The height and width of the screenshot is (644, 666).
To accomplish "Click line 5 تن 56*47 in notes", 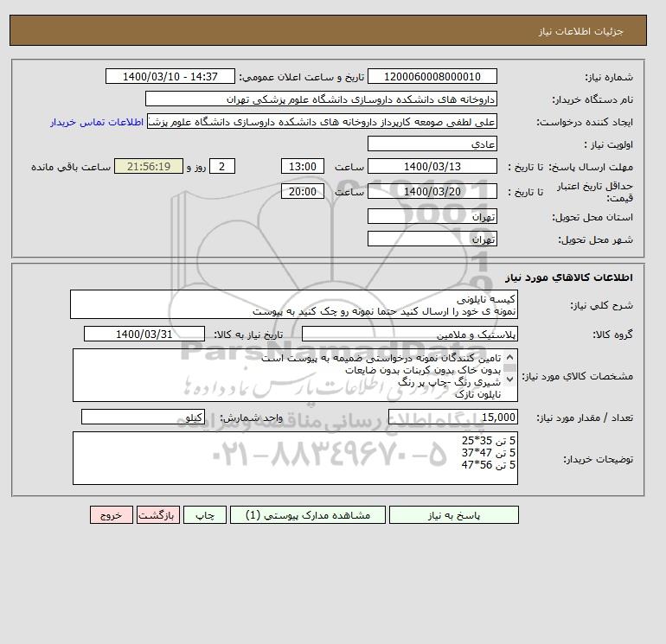I will click(x=489, y=465).
